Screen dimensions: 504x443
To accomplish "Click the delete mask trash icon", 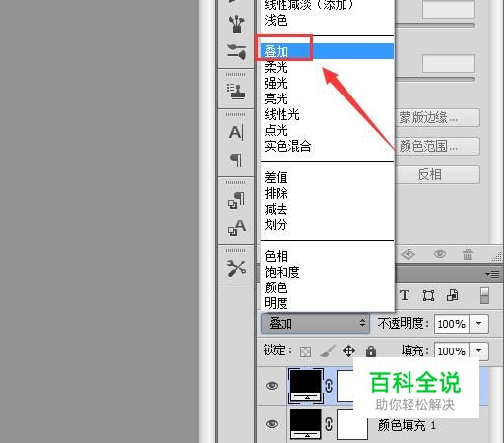I will tap(468, 254).
